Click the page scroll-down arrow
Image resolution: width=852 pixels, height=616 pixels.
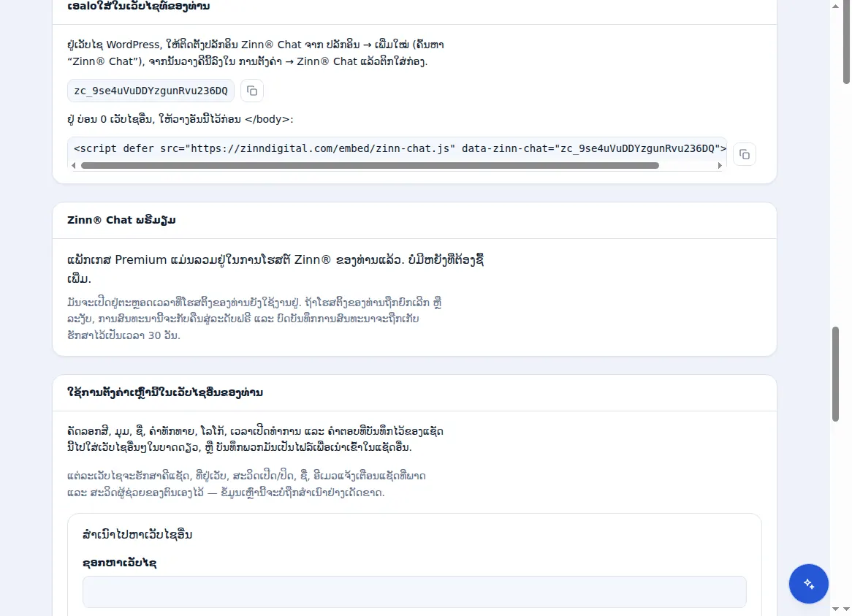835,609
